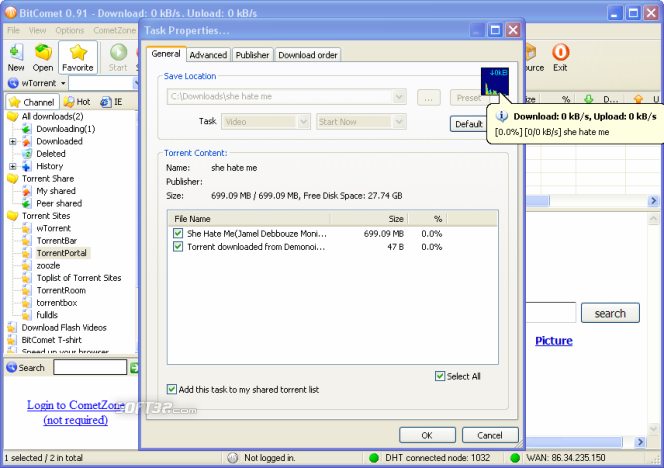This screenshot has height=468, width=664.
Task: Click the browse ellipsis button
Action: (x=429, y=98)
